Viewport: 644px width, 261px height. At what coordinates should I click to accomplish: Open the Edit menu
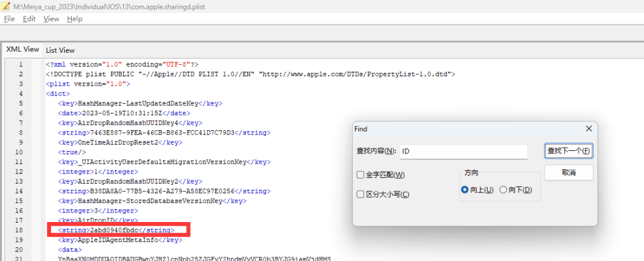tap(29, 19)
